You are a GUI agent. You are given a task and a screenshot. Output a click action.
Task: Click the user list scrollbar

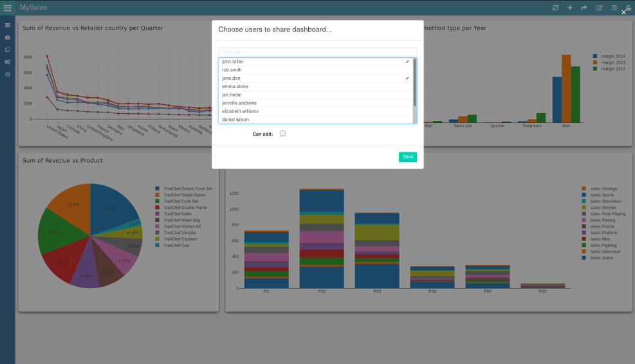click(414, 82)
